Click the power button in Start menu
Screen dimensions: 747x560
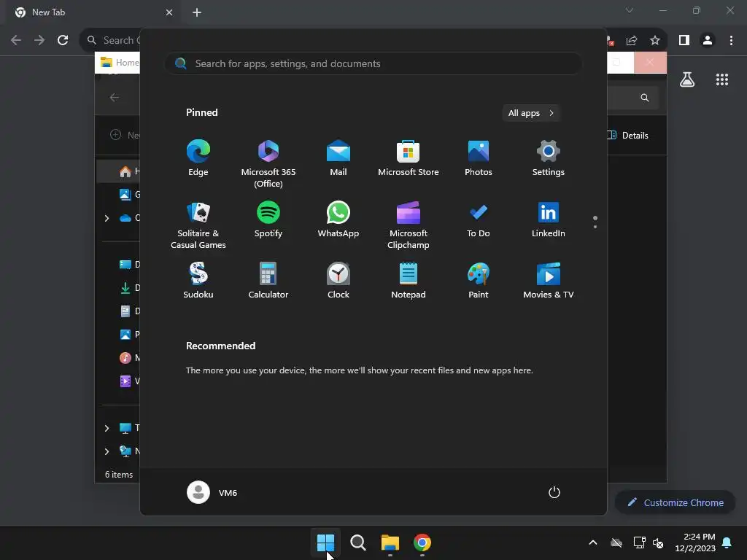[554, 492]
